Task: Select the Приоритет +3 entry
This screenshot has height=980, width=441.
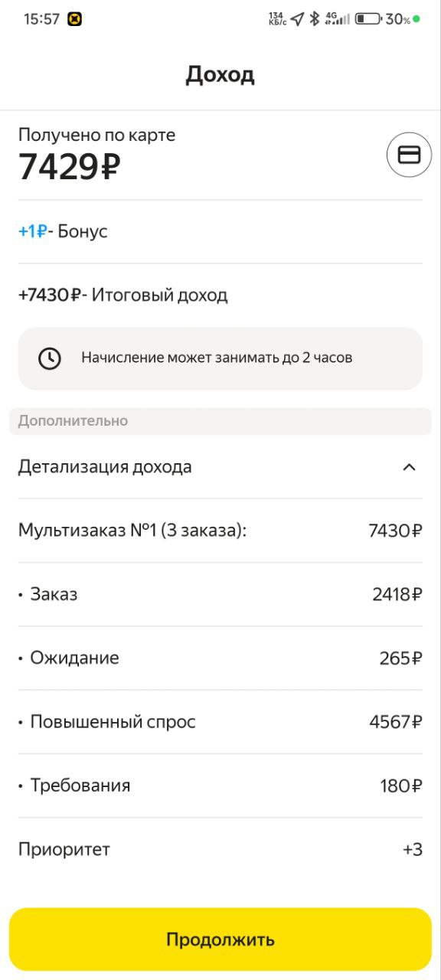Action: 220,849
